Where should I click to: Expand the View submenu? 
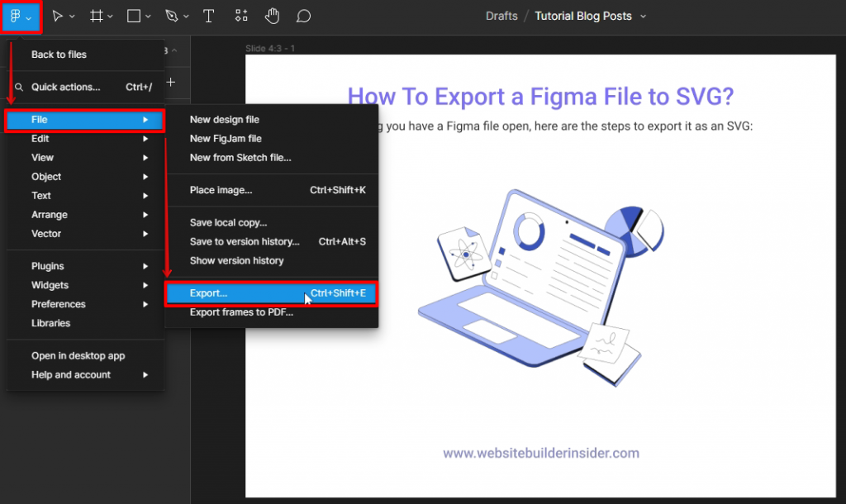pyautogui.click(x=85, y=158)
